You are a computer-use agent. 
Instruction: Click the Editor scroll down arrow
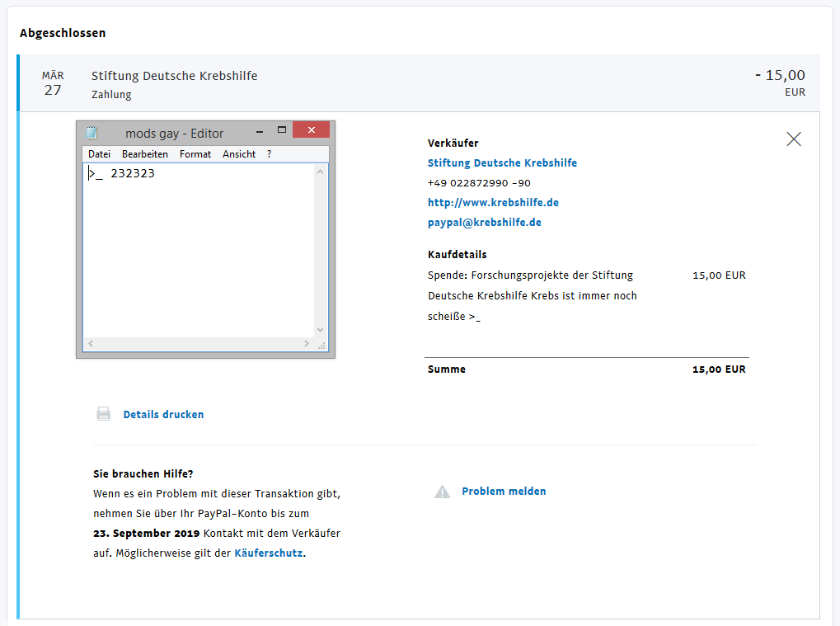coord(321,330)
